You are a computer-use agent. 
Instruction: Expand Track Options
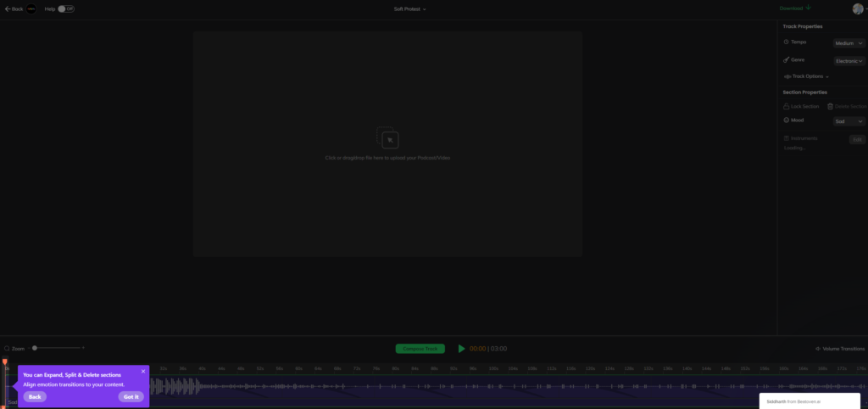coord(807,76)
